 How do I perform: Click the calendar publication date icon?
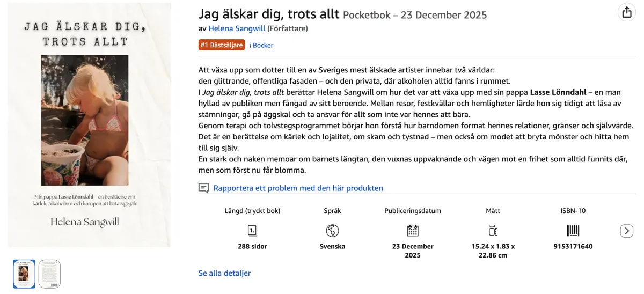(x=412, y=231)
